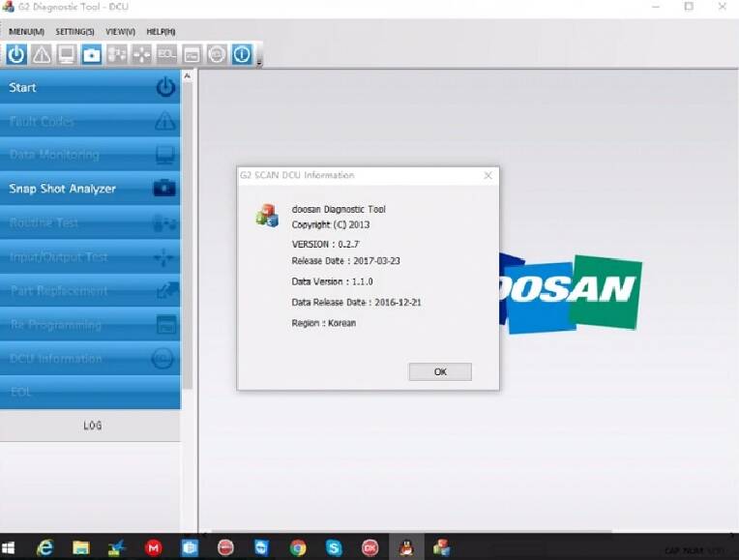The width and height of the screenshot is (739, 560).
Task: Open the blue bird taskbar icon
Action: click(x=117, y=547)
